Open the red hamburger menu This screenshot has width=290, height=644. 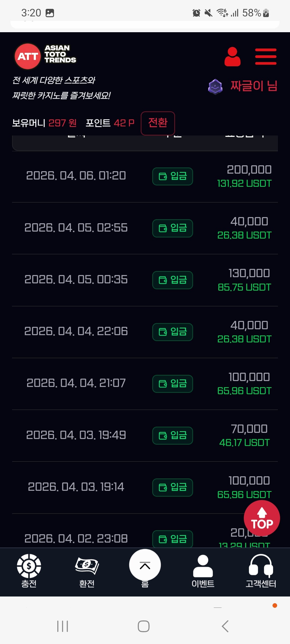(266, 57)
